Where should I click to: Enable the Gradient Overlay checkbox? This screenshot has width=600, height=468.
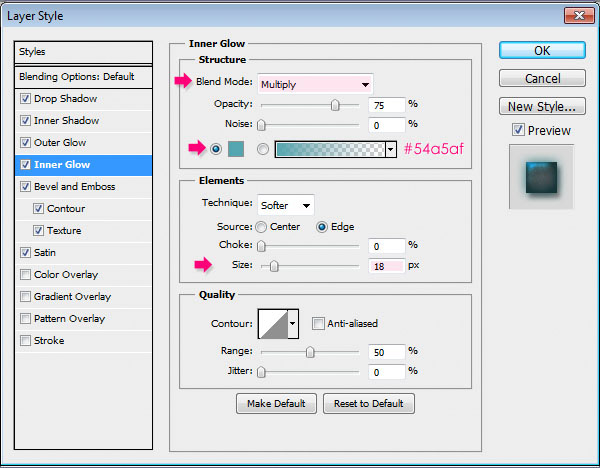point(25,297)
